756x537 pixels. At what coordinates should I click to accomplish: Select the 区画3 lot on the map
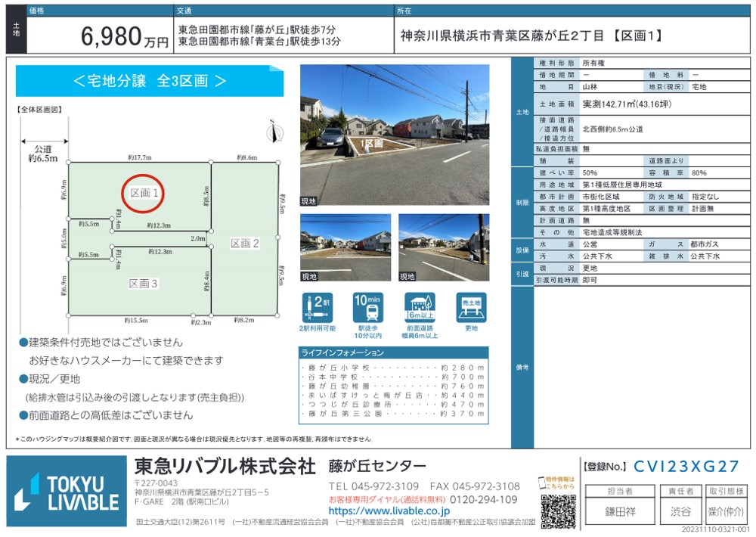144,284
